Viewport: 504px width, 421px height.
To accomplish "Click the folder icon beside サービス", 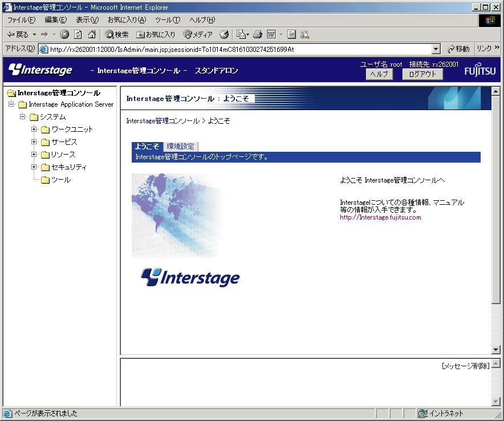I will coord(45,142).
